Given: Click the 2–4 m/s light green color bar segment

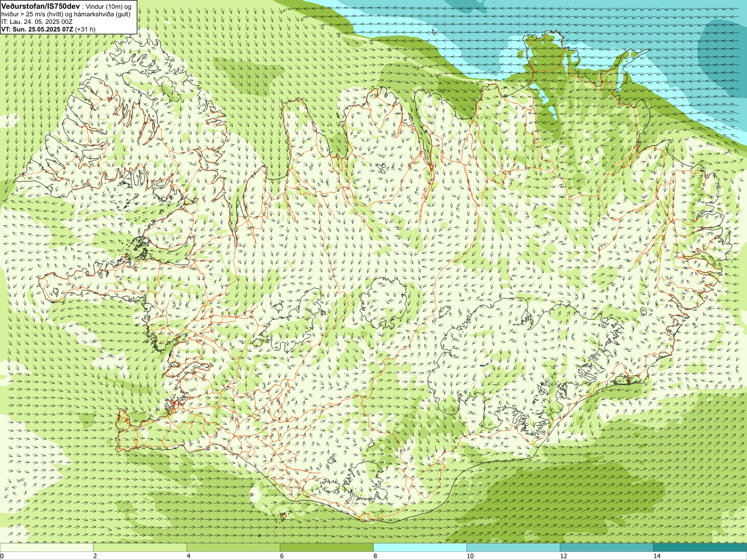Looking at the screenshot, I should (140, 548).
